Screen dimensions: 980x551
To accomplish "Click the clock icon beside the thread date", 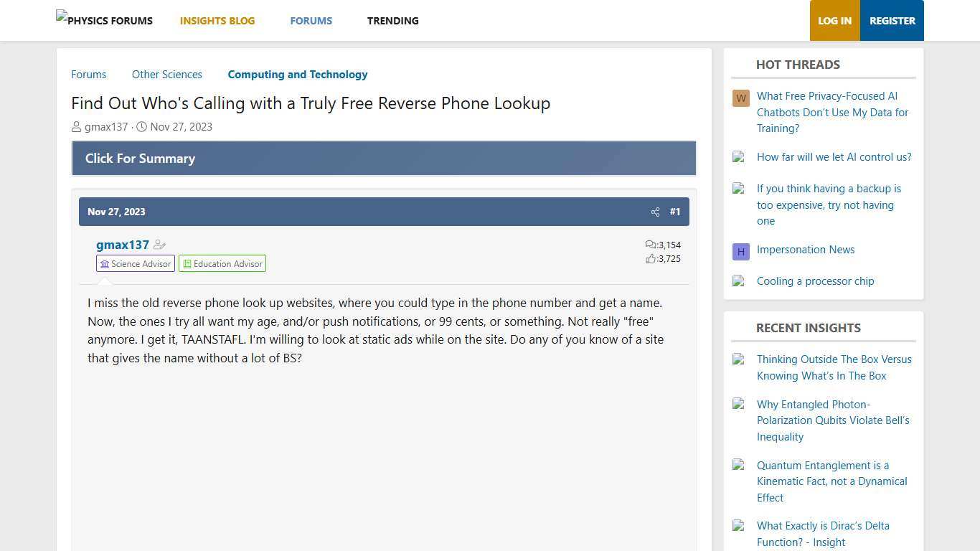I will 141,127.
